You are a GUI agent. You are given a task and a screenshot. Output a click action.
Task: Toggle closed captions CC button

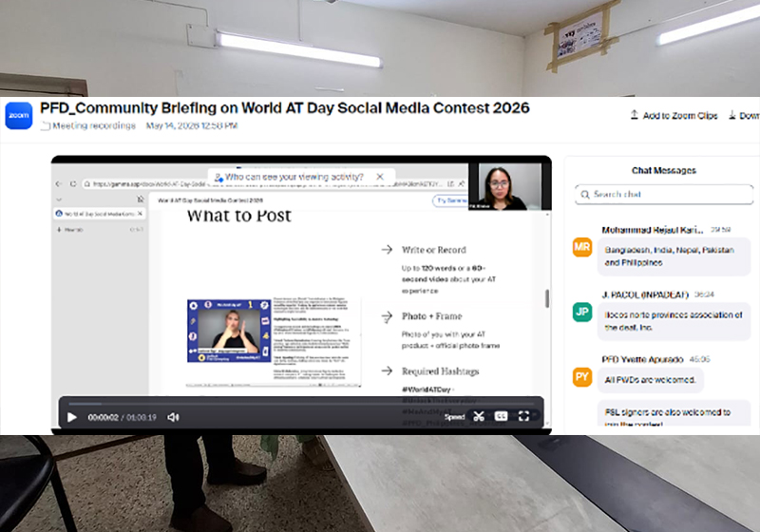pyautogui.click(x=501, y=416)
